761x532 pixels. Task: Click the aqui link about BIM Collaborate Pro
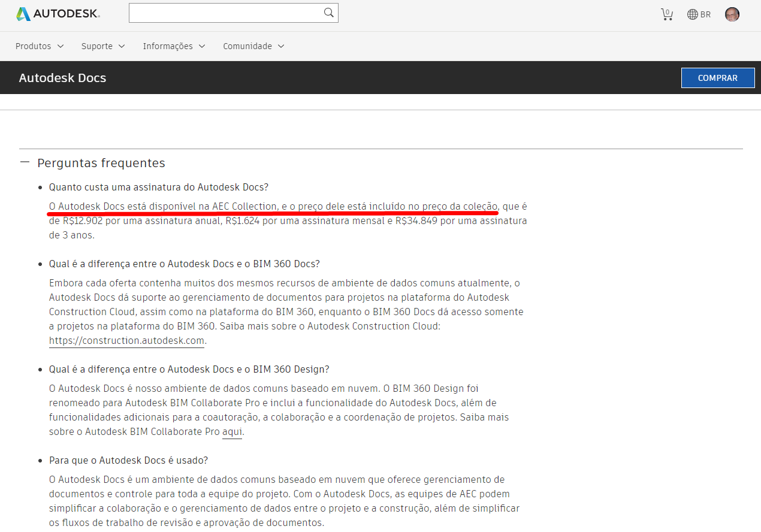click(x=232, y=431)
